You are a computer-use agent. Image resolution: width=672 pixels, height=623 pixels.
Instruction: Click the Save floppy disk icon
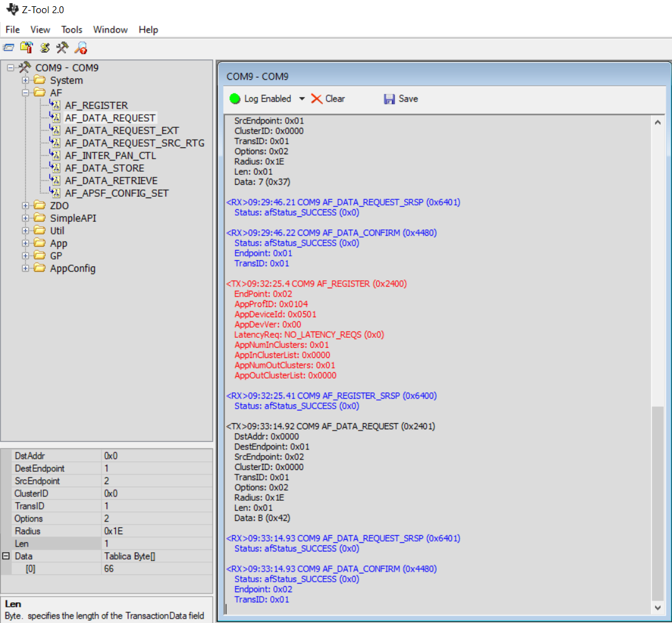389,98
